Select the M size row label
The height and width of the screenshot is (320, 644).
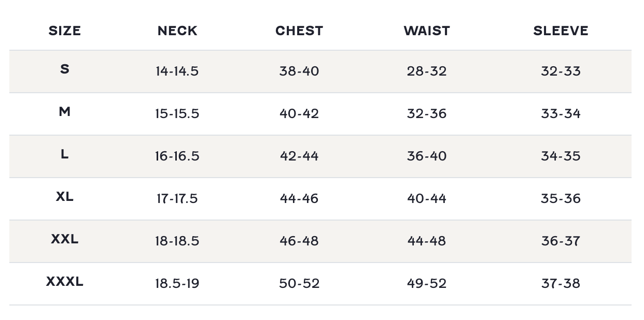click(65, 112)
